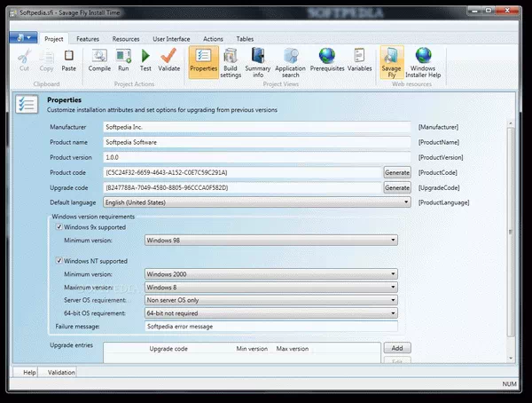Viewport: 532px width, 403px height.
Task: Switch to the Features tab
Action: tap(87, 39)
